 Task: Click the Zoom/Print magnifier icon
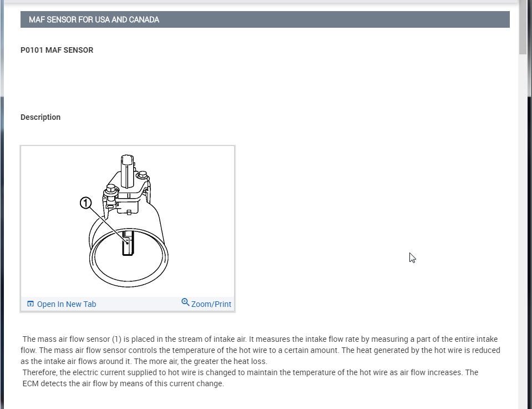pos(185,302)
